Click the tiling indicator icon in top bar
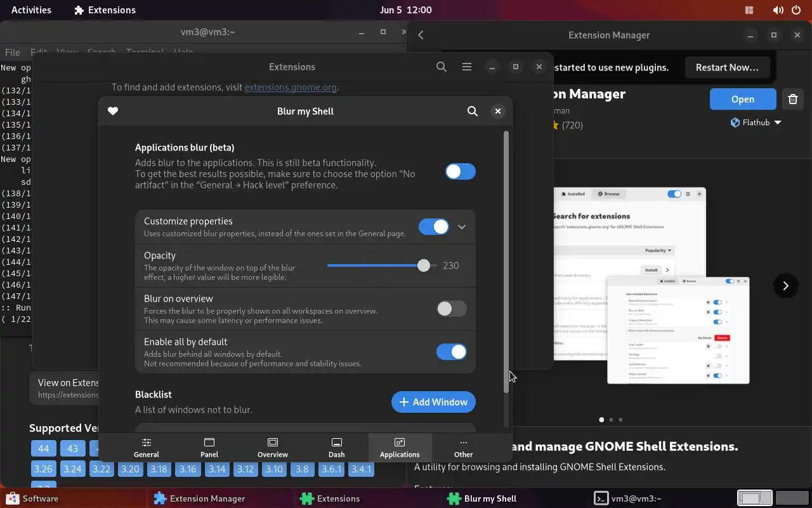Image resolution: width=812 pixels, height=508 pixels. 749,10
